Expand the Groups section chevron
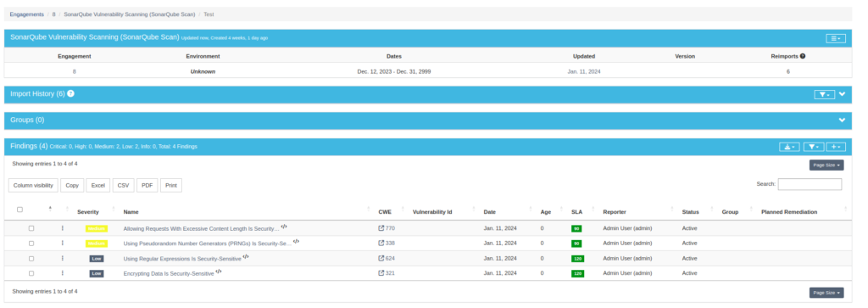 (842, 120)
